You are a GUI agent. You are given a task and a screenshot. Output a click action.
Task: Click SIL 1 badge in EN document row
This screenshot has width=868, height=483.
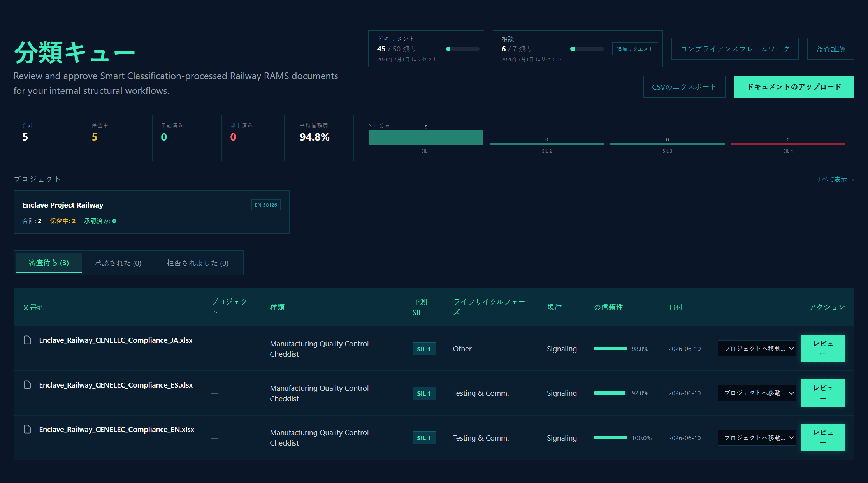[x=424, y=438]
